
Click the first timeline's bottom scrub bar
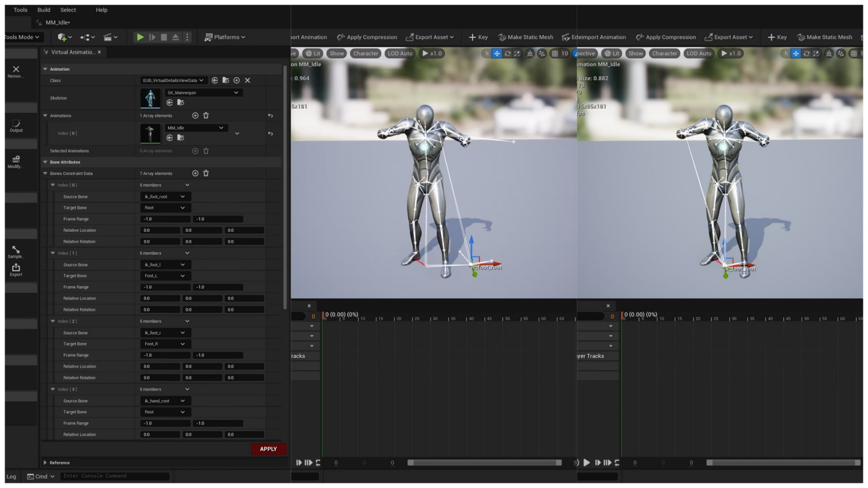click(484, 463)
